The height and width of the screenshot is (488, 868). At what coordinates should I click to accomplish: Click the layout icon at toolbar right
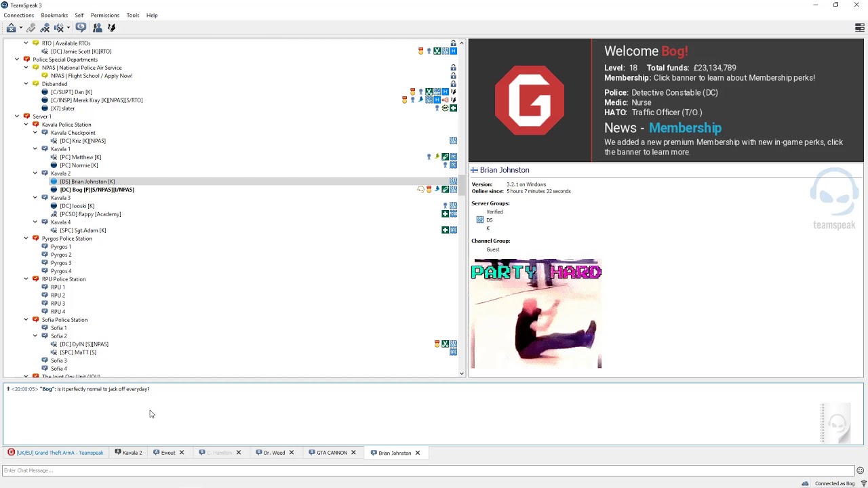[x=859, y=28]
